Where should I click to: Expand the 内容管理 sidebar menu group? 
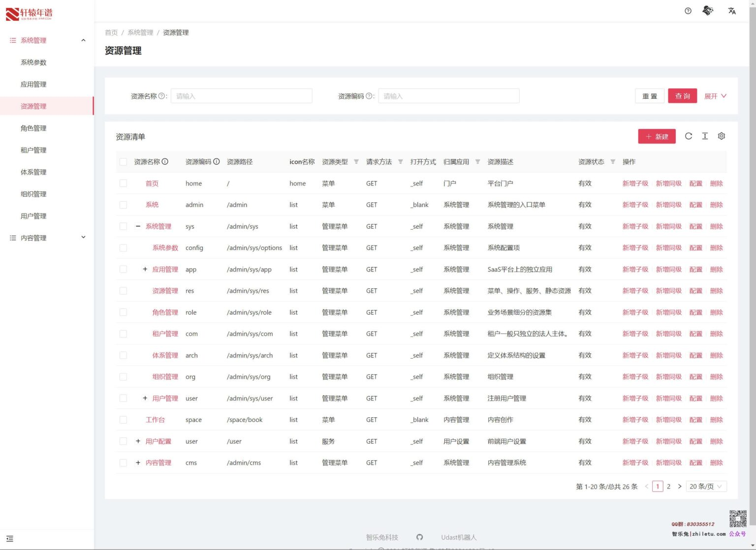(x=47, y=238)
